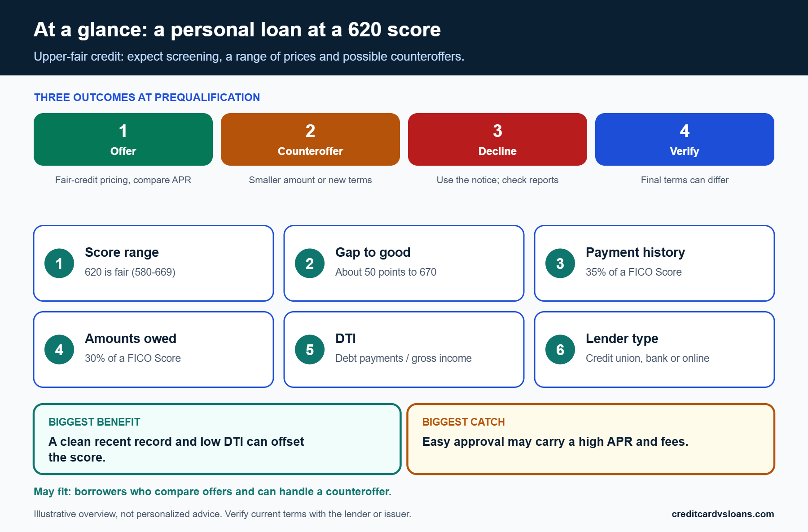Select the "Gap to good" card title
Viewport: 808px width, 532px height.
point(373,252)
